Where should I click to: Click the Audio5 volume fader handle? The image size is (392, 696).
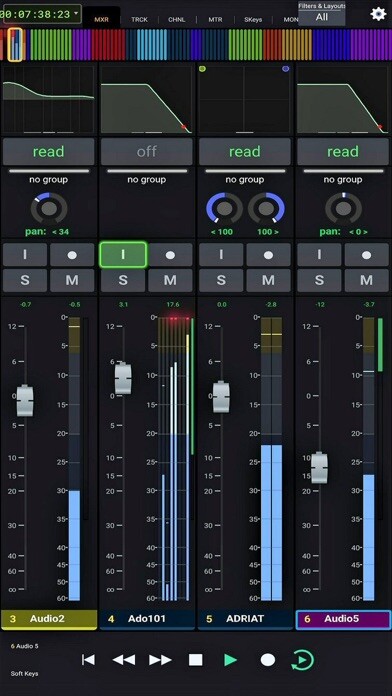pyautogui.click(x=319, y=468)
